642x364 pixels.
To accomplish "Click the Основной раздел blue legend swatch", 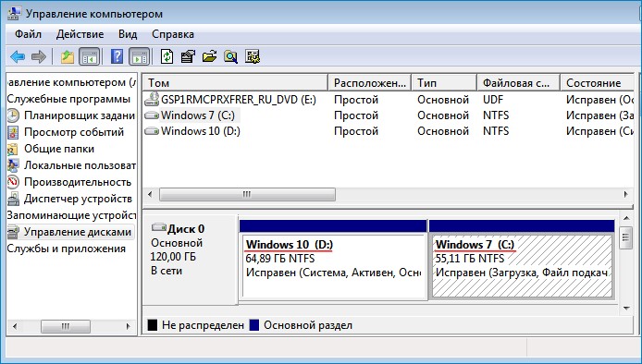I will (x=254, y=325).
